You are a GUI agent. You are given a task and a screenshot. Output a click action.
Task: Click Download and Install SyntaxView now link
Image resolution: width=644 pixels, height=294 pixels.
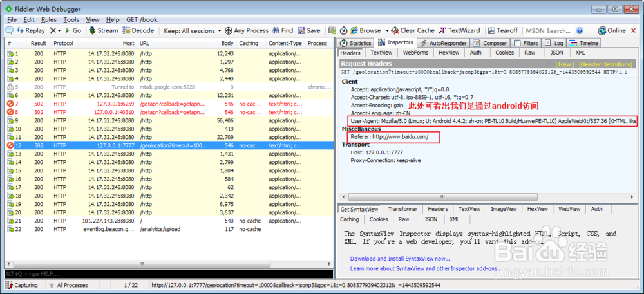400,259
